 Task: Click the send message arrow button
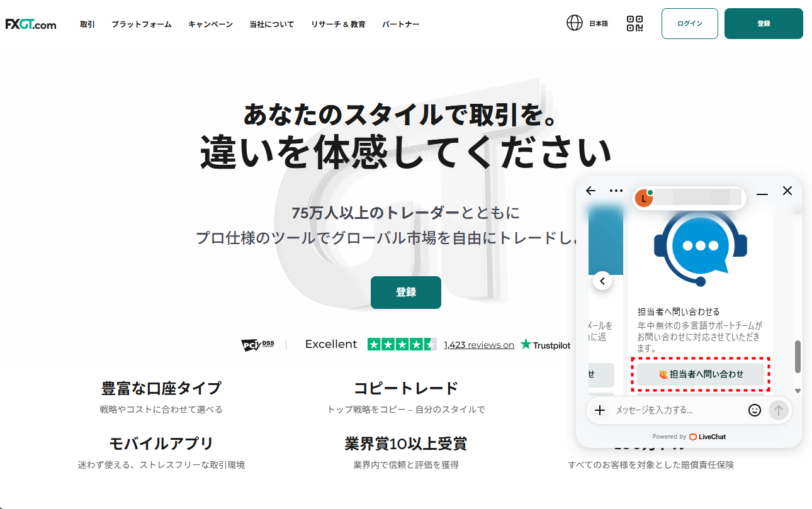pyautogui.click(x=778, y=410)
